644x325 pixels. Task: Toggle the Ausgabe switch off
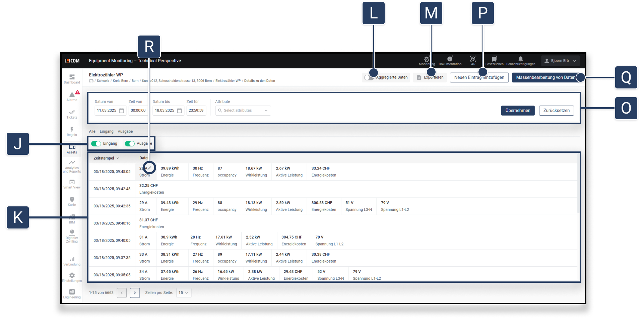[130, 144]
